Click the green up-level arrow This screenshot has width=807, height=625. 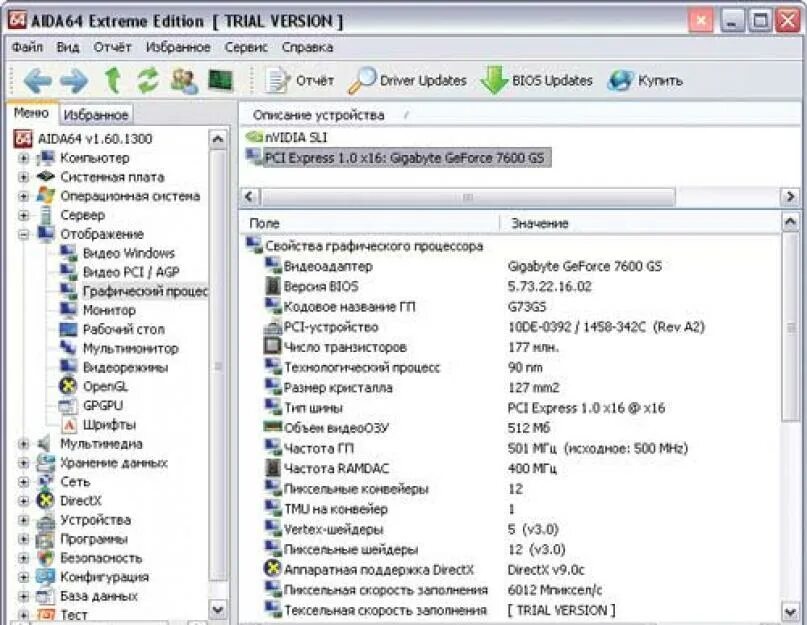[113, 81]
